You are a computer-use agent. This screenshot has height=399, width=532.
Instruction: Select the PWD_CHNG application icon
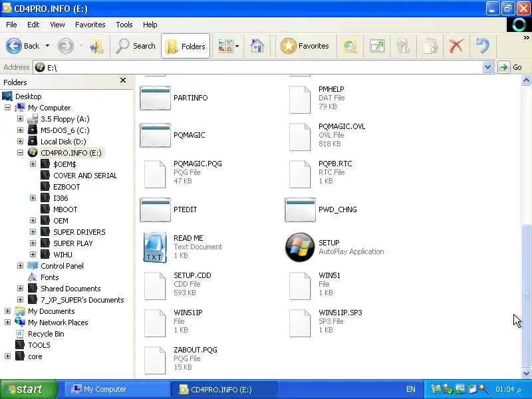[x=301, y=209]
